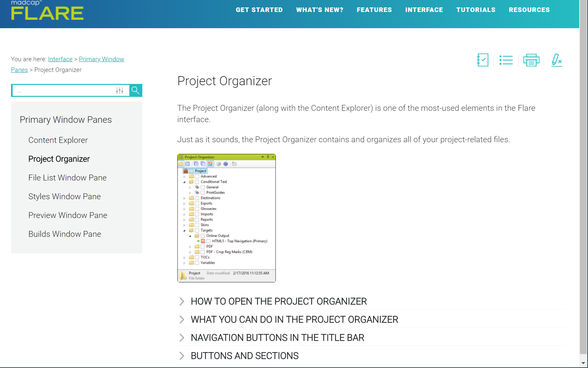This screenshot has height=368, width=588.
Task: Click the magnifying glass search icon
Action: (x=135, y=90)
